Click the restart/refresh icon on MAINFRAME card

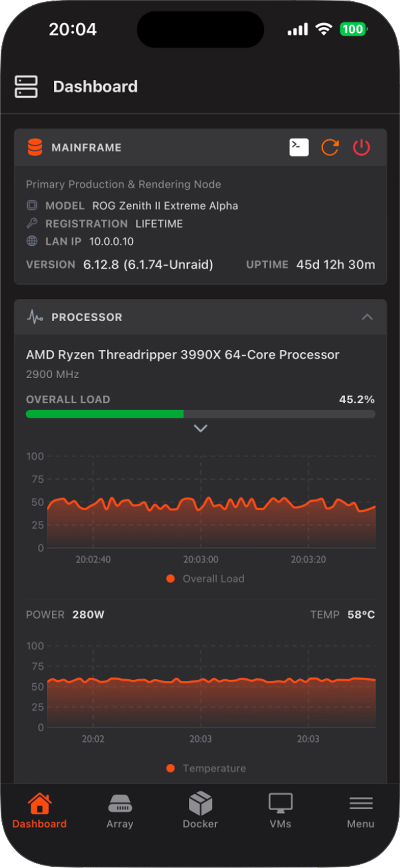tap(330, 147)
